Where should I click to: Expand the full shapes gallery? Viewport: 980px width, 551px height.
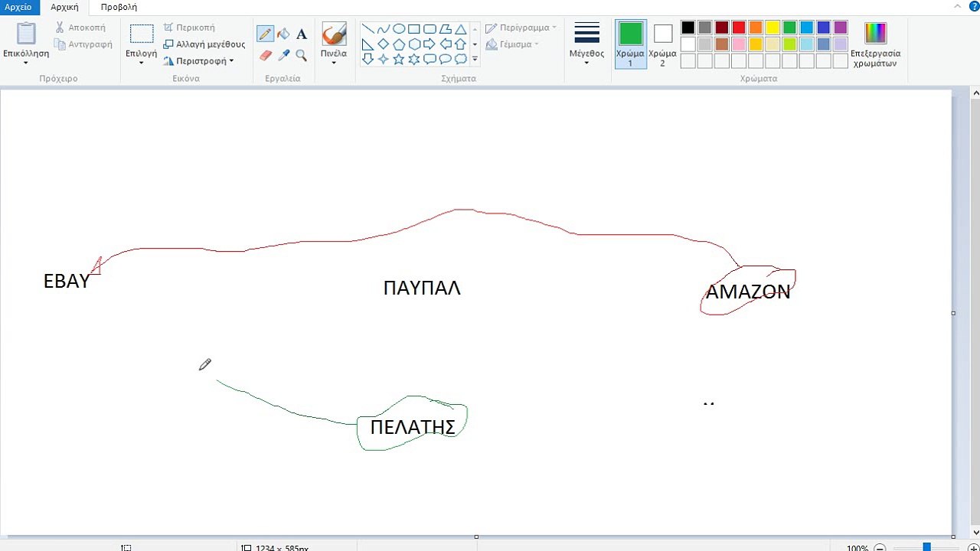point(475,59)
